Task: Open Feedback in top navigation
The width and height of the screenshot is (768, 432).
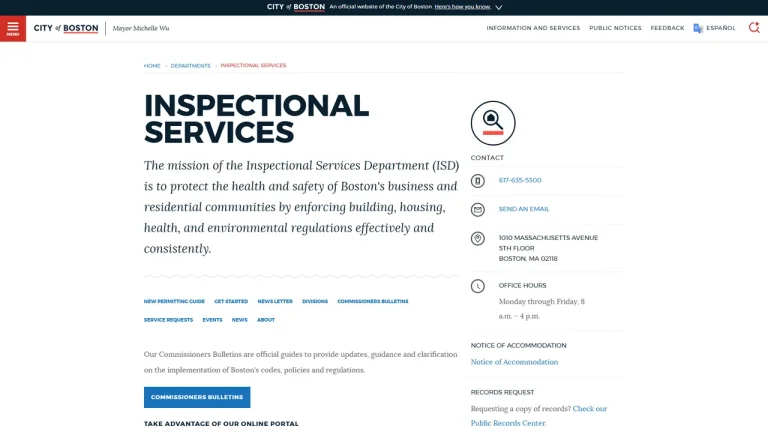Action: [667, 28]
